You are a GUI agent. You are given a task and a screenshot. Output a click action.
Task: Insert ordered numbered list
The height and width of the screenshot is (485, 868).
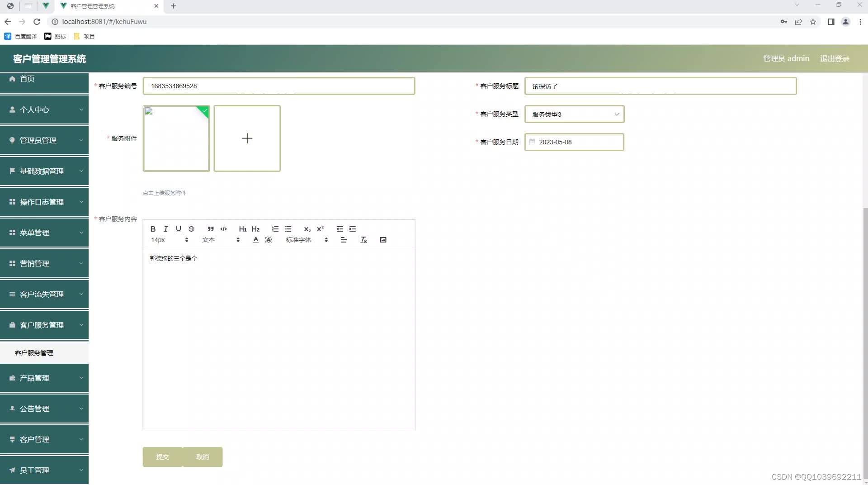(275, 229)
